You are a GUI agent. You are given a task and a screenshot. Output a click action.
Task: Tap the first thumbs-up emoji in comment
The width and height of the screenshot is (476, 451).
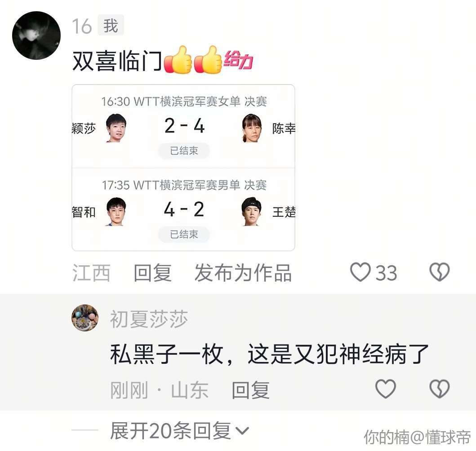tap(178, 60)
